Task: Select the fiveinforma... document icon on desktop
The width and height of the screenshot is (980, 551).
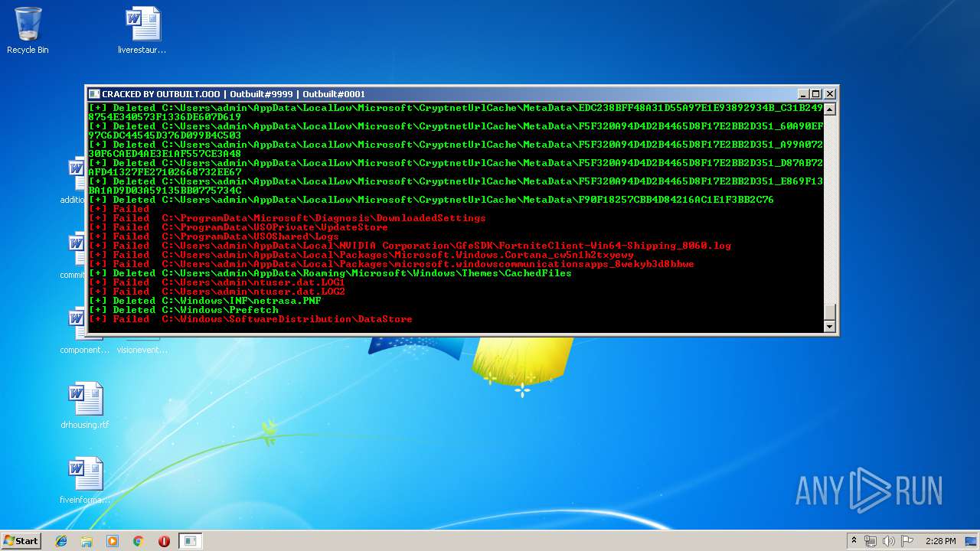Action: tap(85, 481)
